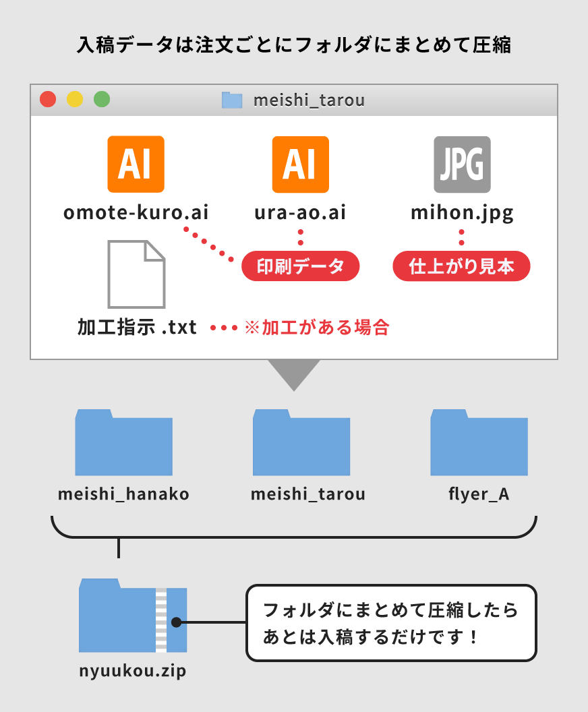Open the meishi_hanako folder
Screen dimensions: 588x712
123,442
